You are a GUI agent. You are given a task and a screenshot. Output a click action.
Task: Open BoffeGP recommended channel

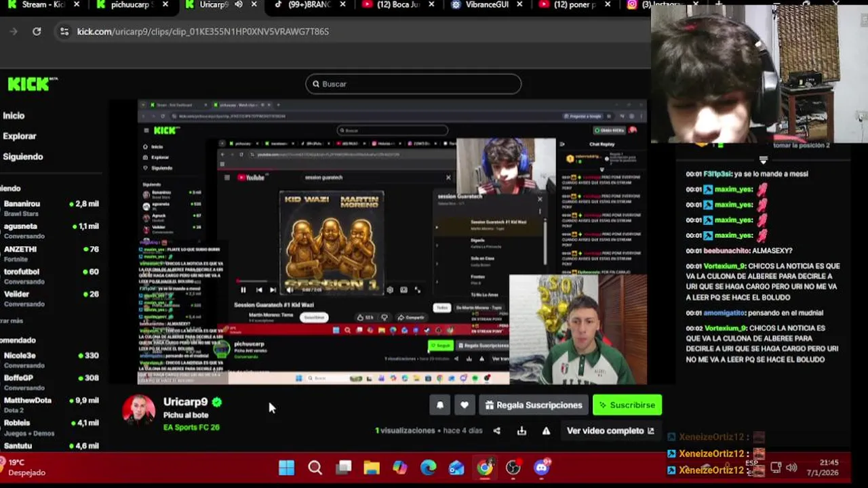51,382
